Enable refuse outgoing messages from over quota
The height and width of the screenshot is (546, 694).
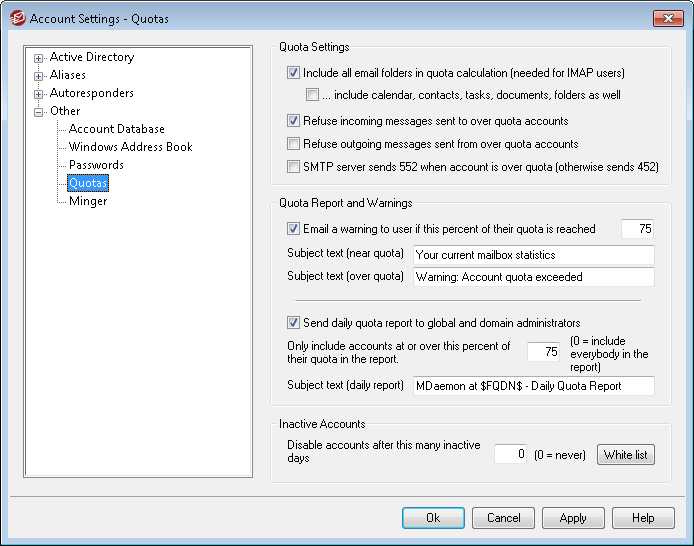click(293, 144)
